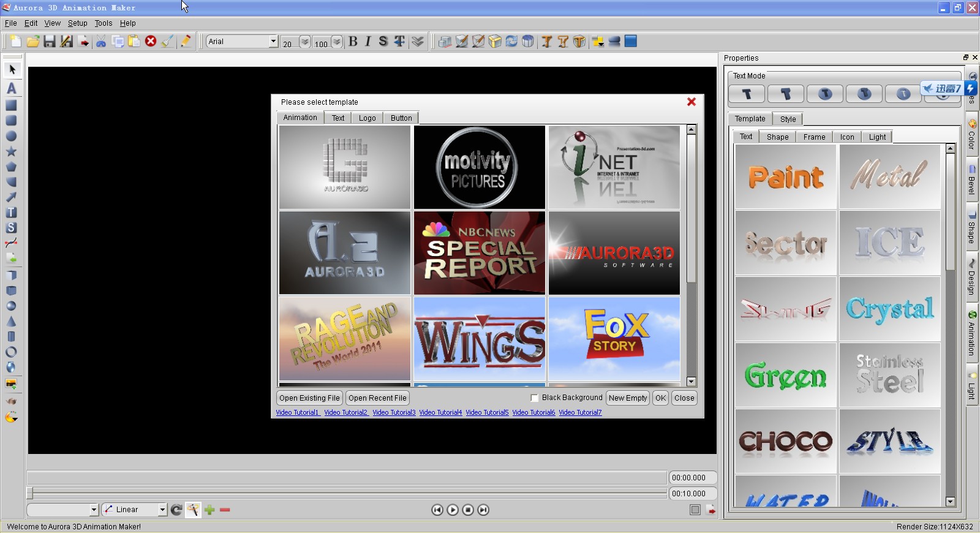Screen dimensions: 980x533
Task: Pick the red curve path tool
Action: pyautogui.click(x=11, y=243)
